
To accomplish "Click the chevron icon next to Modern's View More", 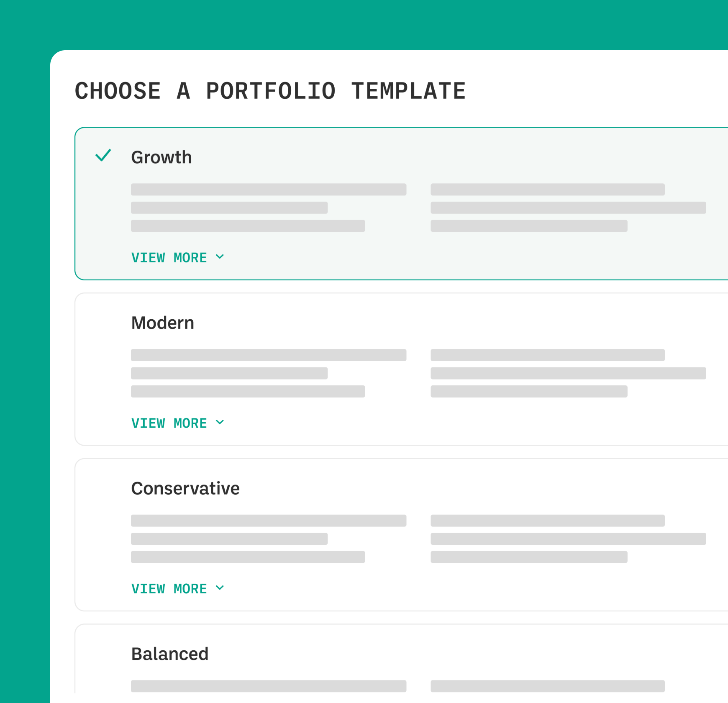I will point(220,422).
